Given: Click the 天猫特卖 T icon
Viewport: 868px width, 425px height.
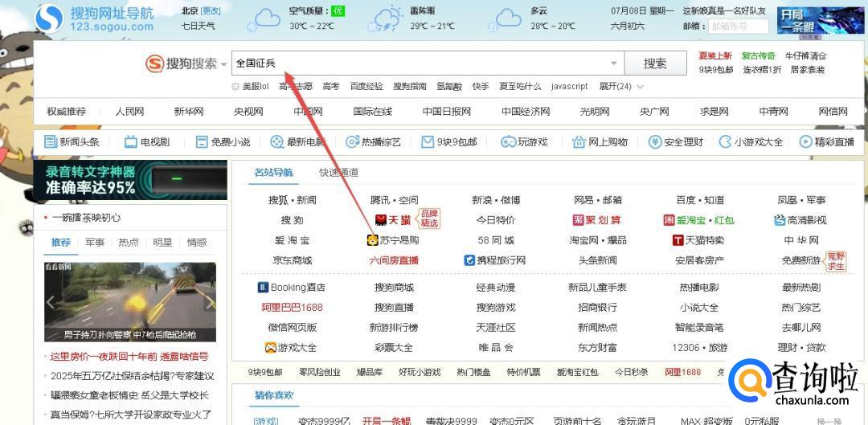Looking at the screenshot, I should pyautogui.click(x=678, y=240).
